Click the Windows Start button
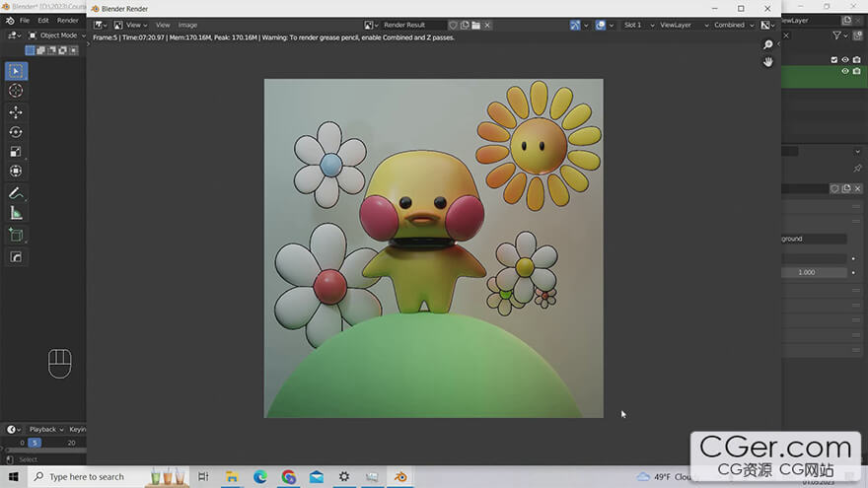 [13, 476]
